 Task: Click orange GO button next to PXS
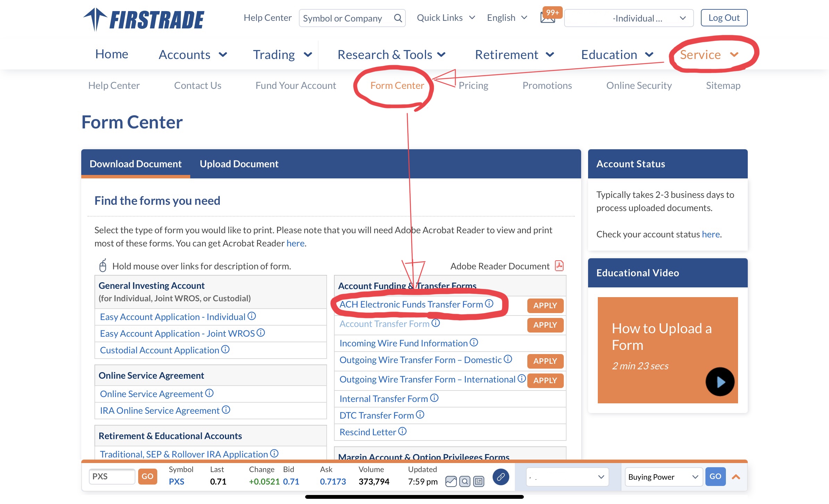coord(147,476)
